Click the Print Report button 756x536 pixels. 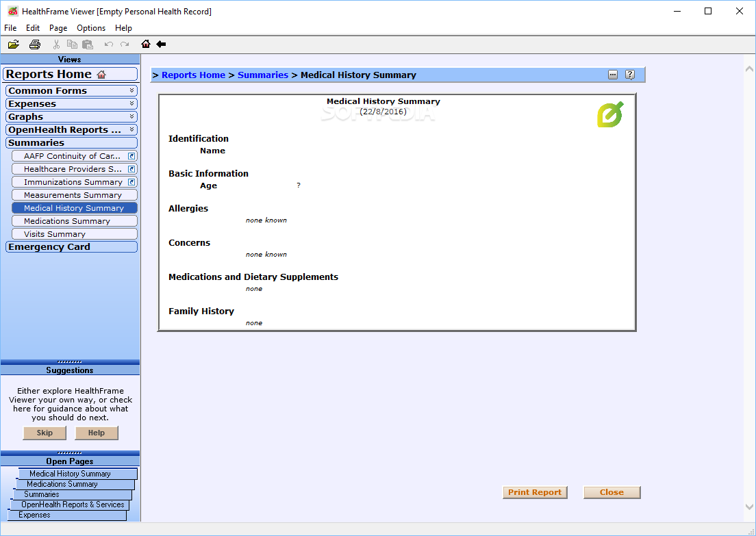click(x=535, y=492)
